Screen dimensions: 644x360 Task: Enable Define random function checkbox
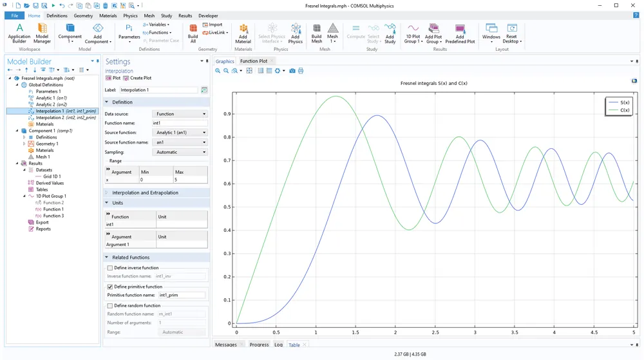[x=110, y=306]
